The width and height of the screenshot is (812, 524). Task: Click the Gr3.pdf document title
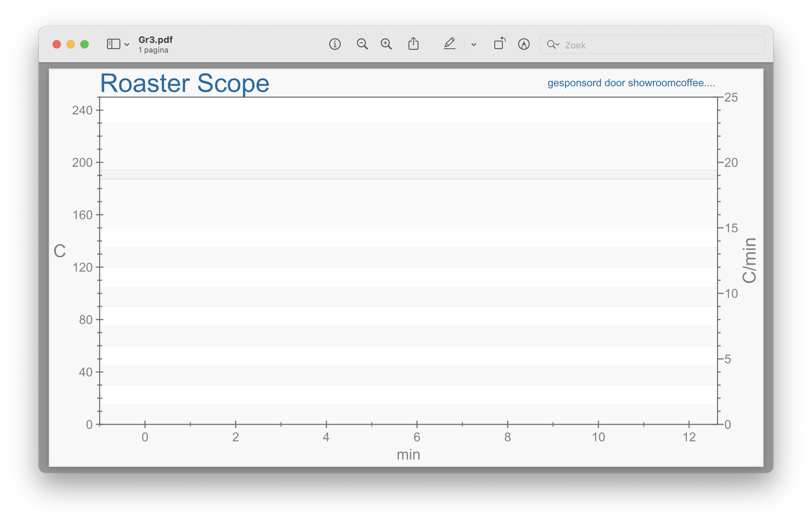(x=155, y=40)
